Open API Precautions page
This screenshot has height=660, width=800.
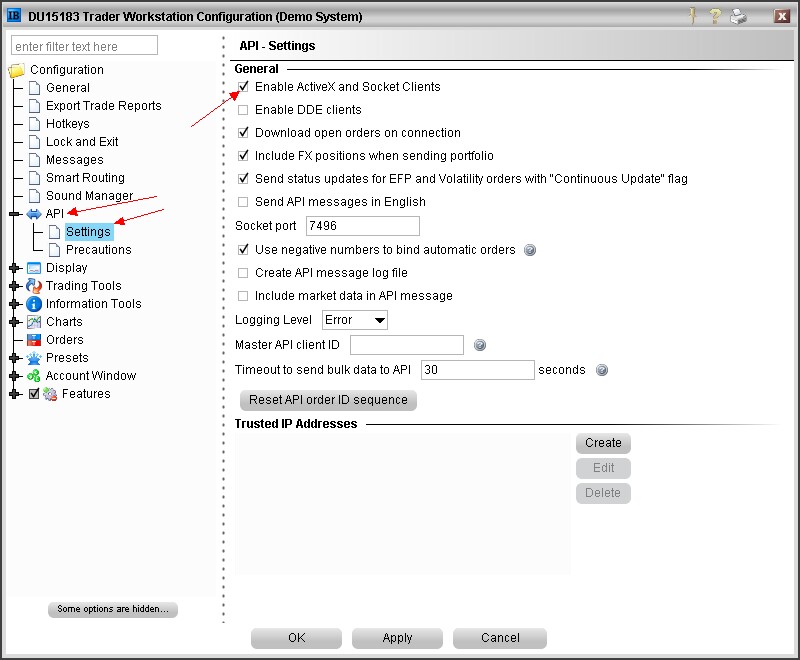tap(98, 250)
